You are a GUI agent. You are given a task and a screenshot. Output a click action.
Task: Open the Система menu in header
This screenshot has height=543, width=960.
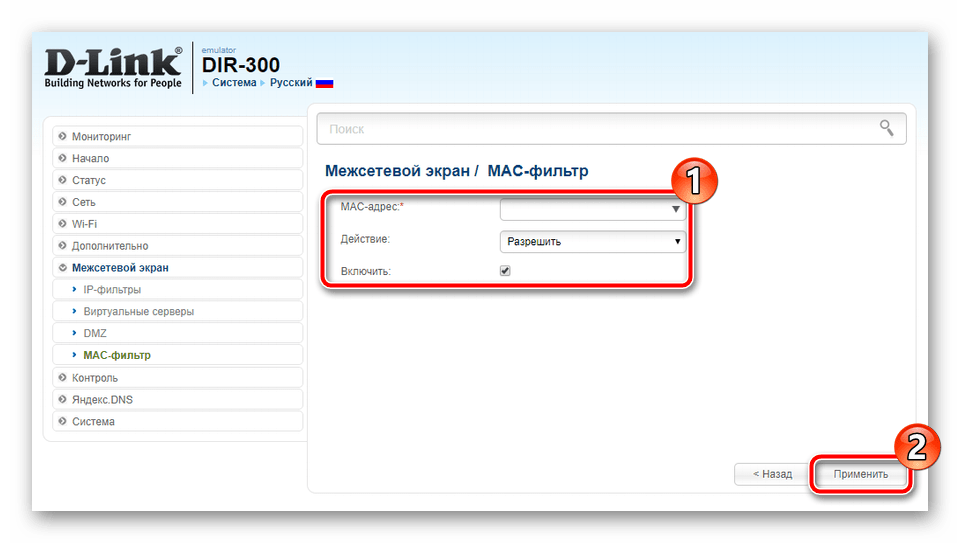tap(234, 83)
